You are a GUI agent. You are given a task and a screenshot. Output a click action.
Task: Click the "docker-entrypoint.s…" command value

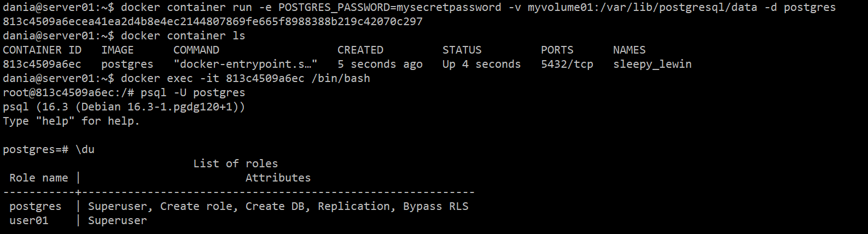(x=245, y=64)
